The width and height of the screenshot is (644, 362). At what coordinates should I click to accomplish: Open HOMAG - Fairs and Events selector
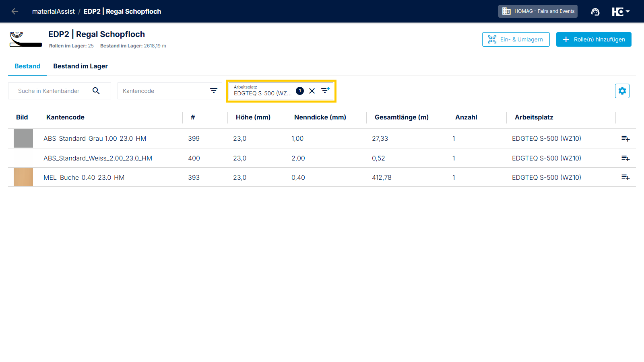538,11
